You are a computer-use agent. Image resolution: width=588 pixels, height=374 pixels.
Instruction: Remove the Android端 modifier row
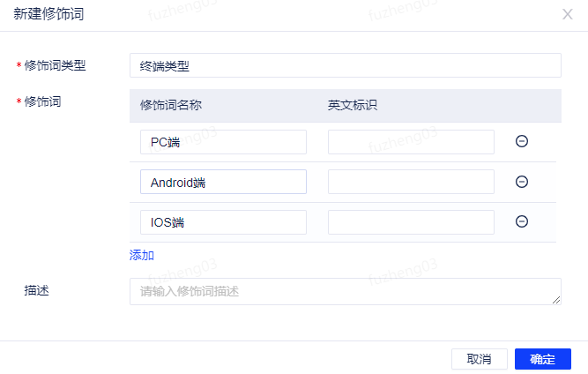[522, 182]
